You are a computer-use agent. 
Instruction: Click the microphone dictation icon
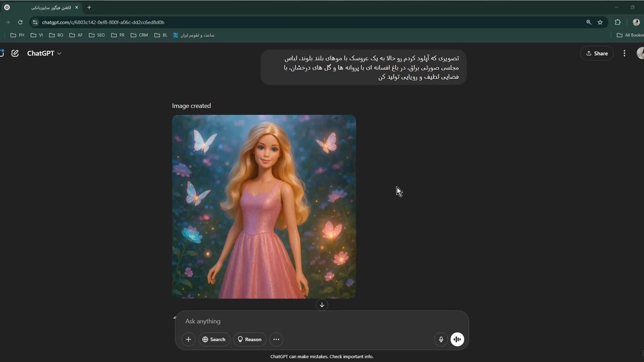[x=441, y=339]
